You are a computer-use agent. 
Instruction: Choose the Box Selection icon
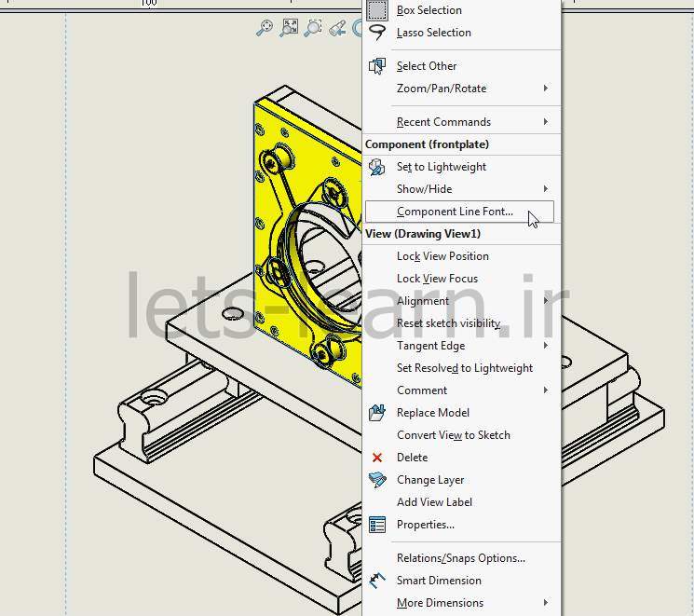point(377,10)
